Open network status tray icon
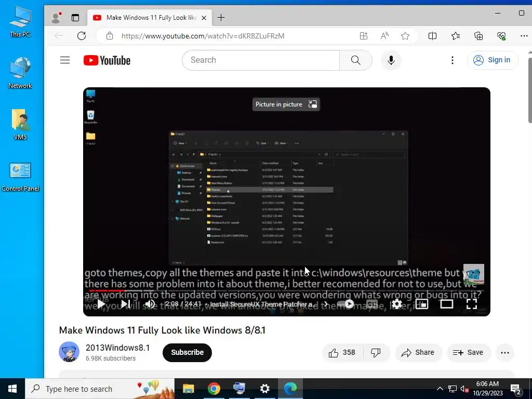The image size is (532, 399). pos(453,389)
